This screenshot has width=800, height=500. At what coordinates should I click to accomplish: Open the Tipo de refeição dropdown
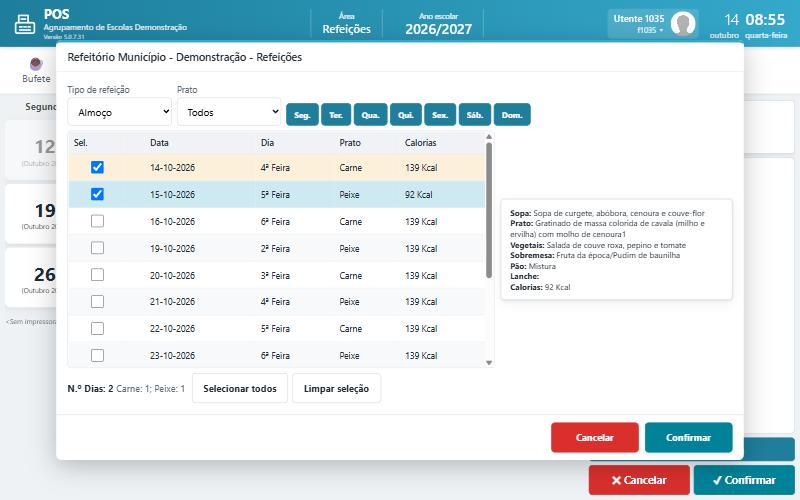coord(119,112)
